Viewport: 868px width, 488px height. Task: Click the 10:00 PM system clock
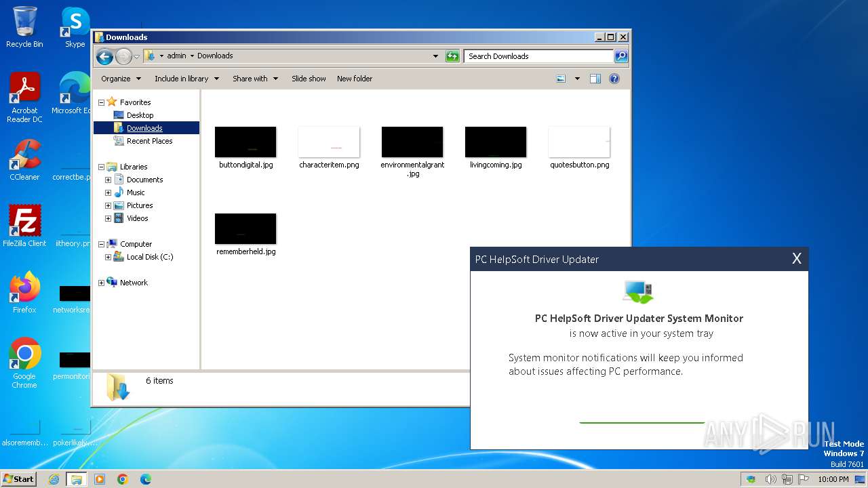(833, 479)
